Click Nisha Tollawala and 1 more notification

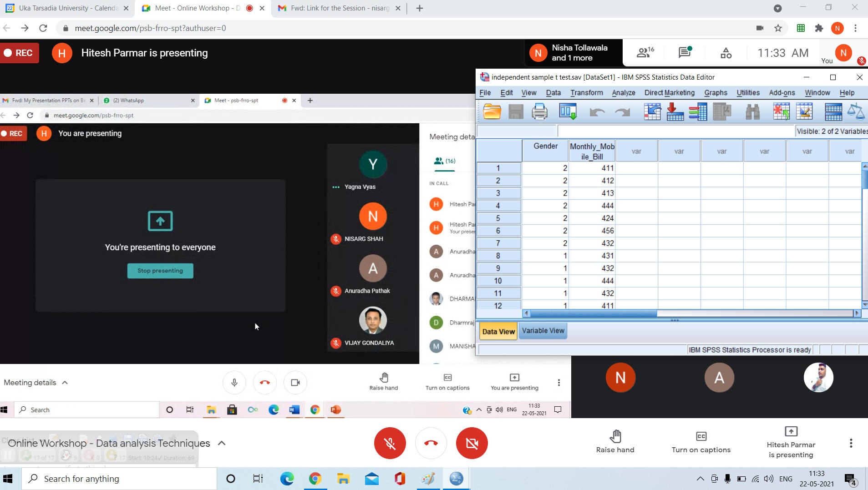click(573, 53)
